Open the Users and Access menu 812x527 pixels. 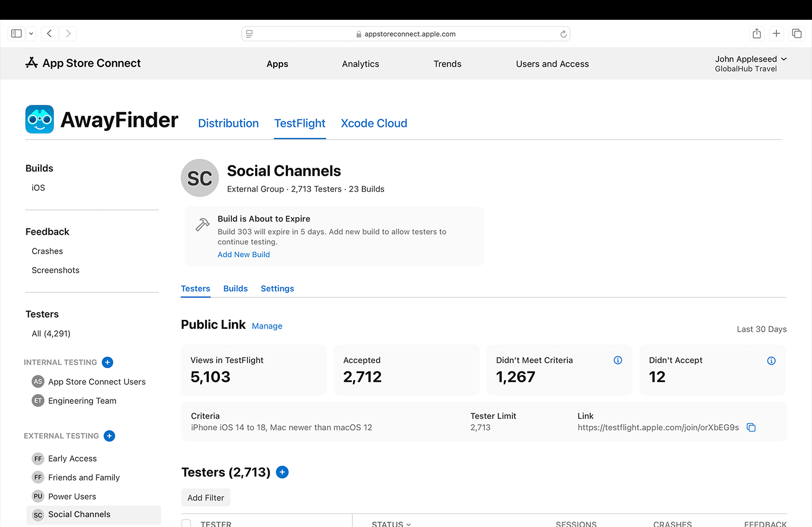point(552,64)
